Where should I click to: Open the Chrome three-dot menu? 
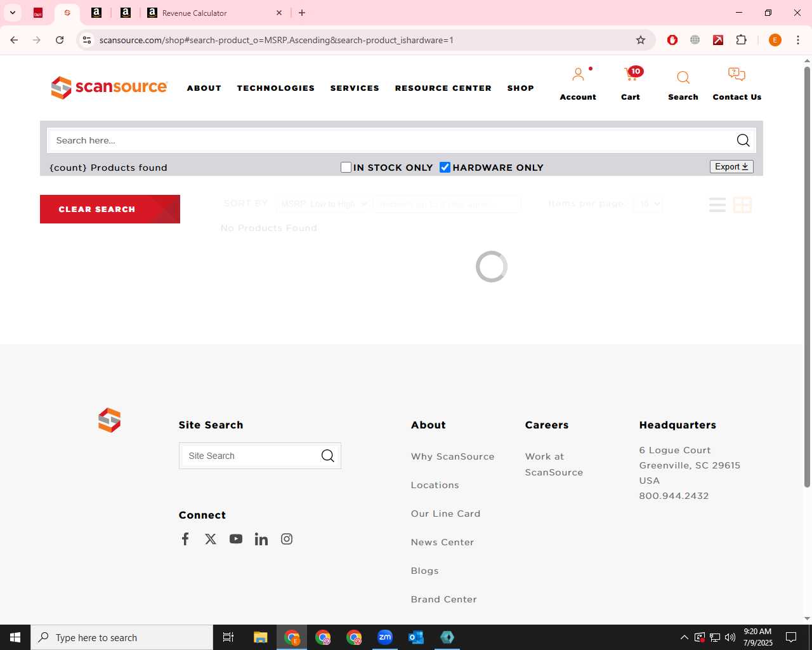pyautogui.click(x=797, y=40)
